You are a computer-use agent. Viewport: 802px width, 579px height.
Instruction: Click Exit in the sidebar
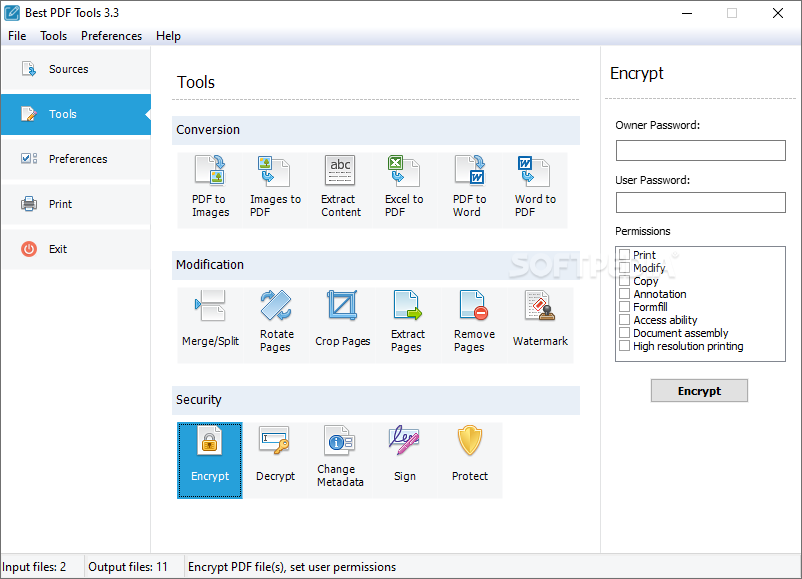76,249
